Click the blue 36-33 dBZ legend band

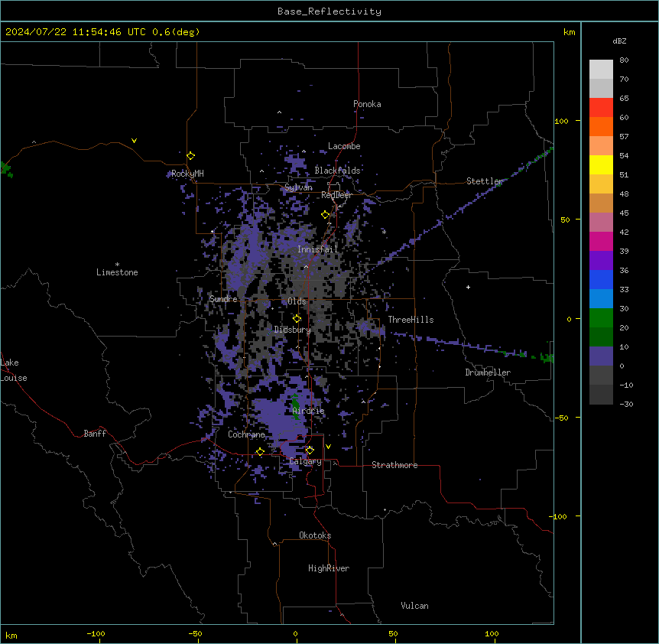coord(601,279)
